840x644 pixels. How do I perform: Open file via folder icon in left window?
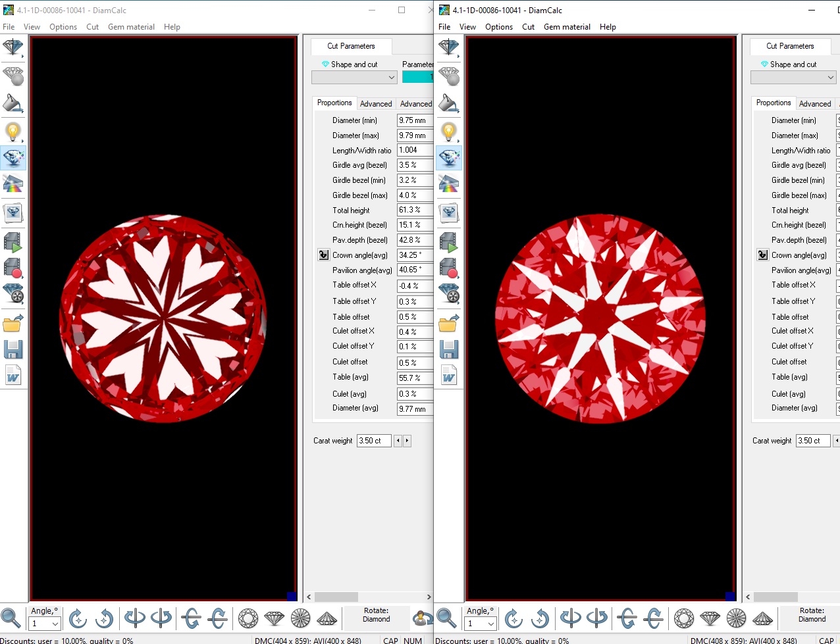[x=13, y=322]
